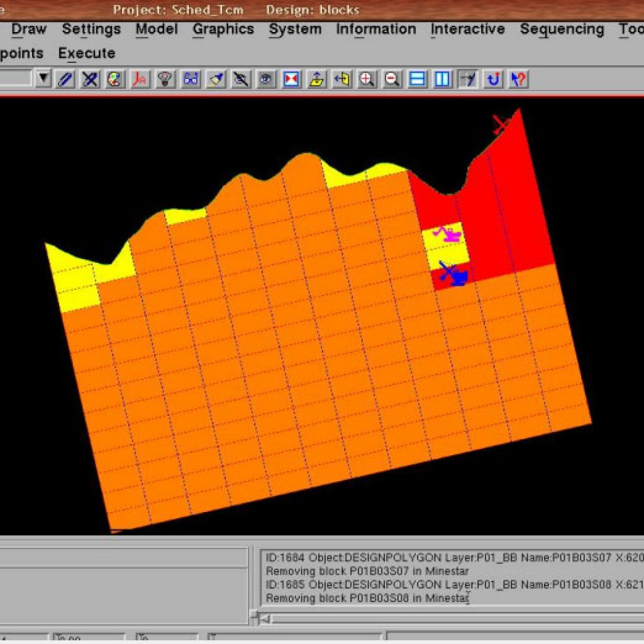Click the light bulb icon in toolbar
This screenshot has height=644, width=644.
165,79
